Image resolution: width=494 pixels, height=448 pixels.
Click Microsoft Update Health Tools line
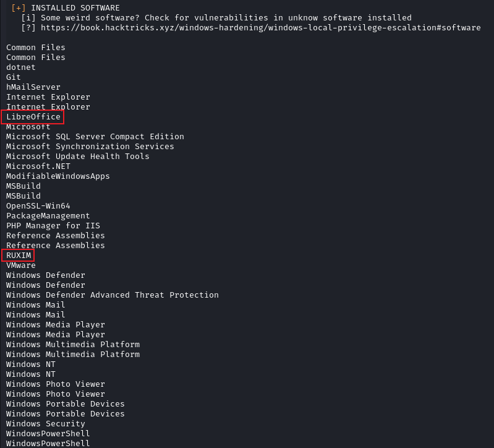[x=77, y=157]
